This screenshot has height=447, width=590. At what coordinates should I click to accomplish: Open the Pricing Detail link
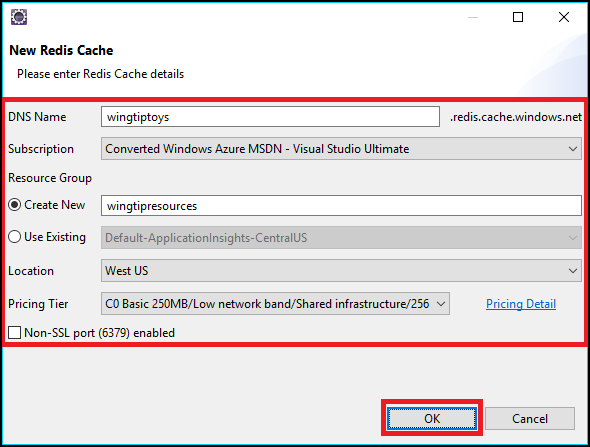521,304
